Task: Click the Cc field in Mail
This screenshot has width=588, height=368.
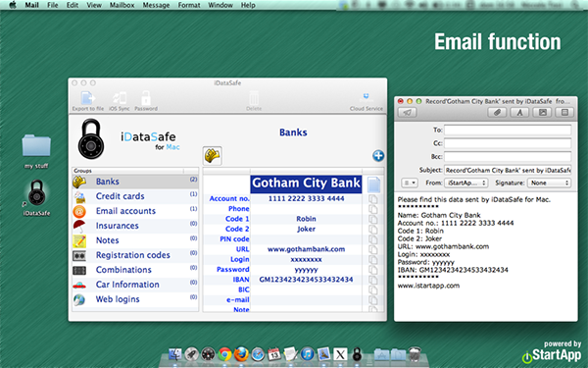Action: [x=508, y=143]
